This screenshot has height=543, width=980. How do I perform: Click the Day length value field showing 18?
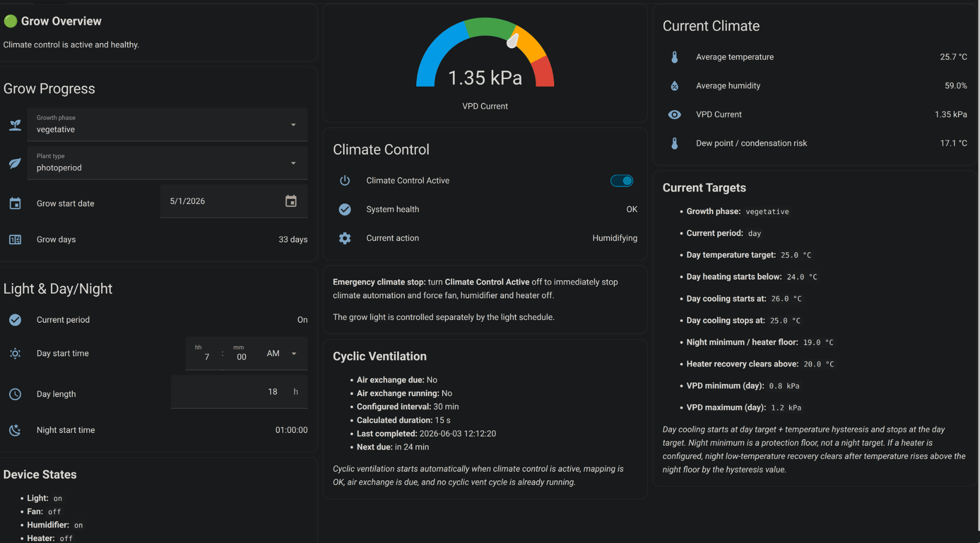[239, 392]
